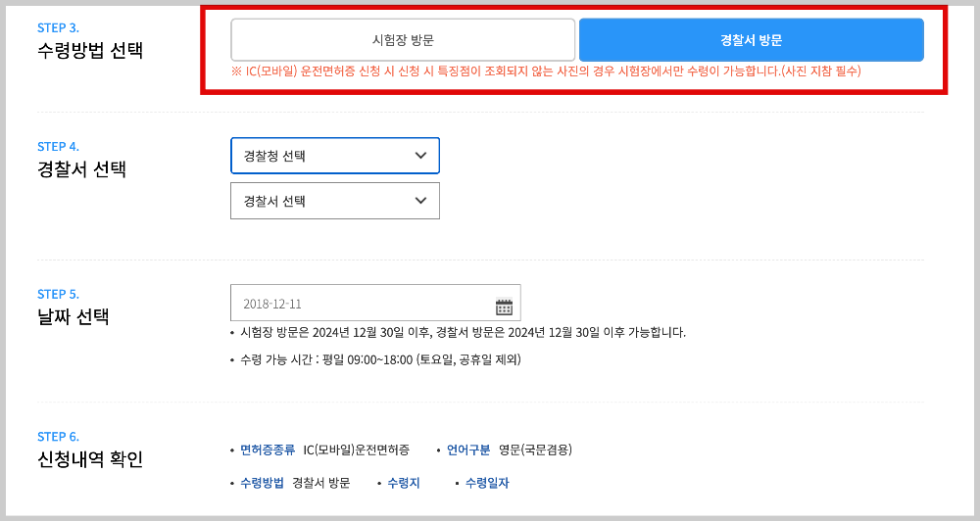Click the STEP 3. label
The height and width of the screenshot is (521, 980).
pyautogui.click(x=58, y=28)
